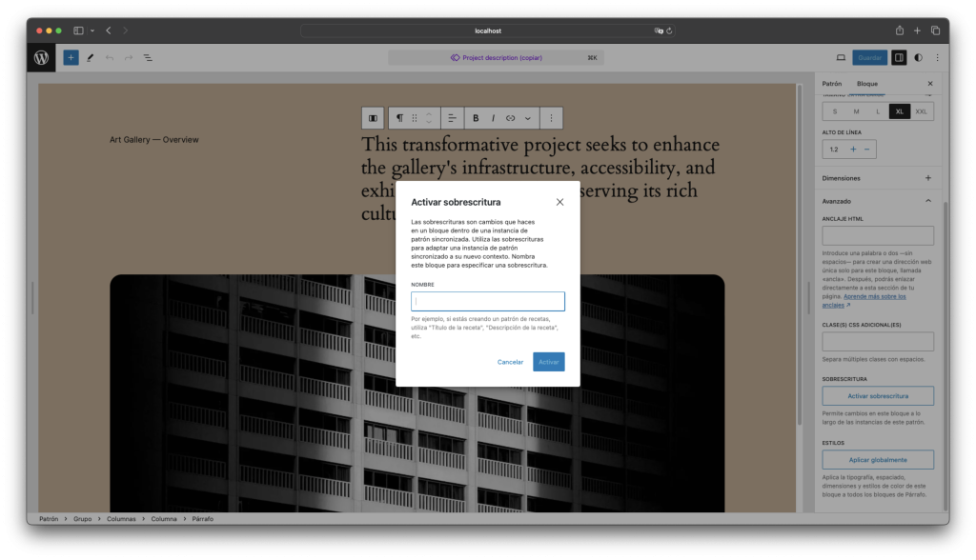This screenshot has width=976, height=560.
Task: Toggle italic formatting
Action: (x=493, y=118)
